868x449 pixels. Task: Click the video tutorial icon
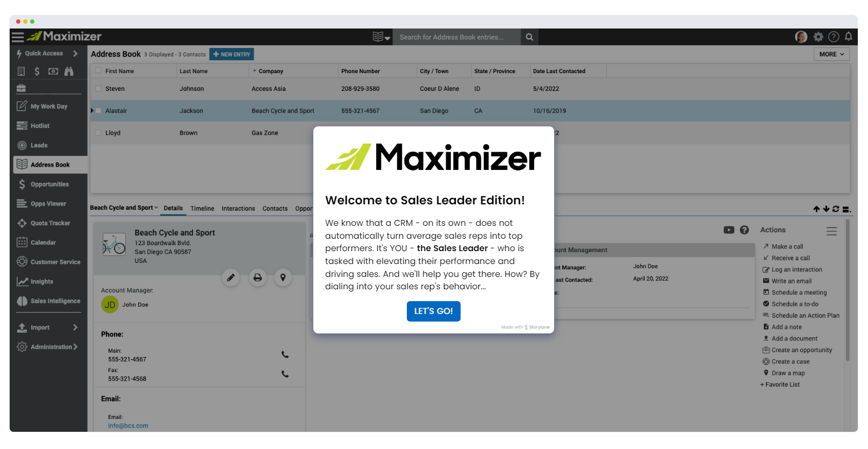(x=729, y=230)
